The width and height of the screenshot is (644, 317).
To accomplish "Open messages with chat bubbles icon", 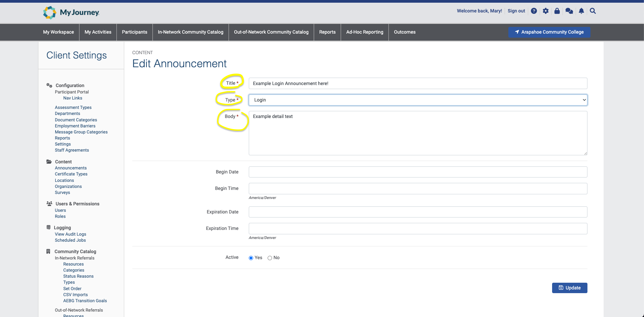I will pyautogui.click(x=569, y=11).
